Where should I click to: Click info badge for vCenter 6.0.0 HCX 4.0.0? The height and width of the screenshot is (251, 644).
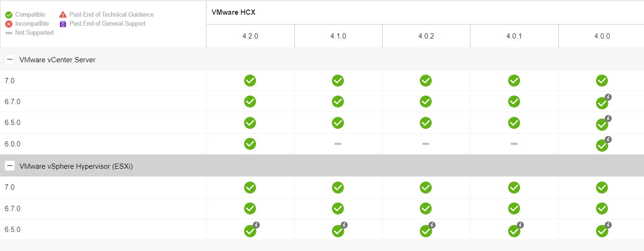pyautogui.click(x=608, y=139)
